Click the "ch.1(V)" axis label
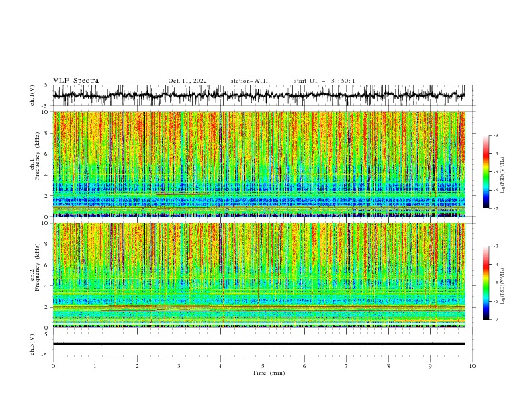Viewport: 532px width, 411px height. coord(32,95)
